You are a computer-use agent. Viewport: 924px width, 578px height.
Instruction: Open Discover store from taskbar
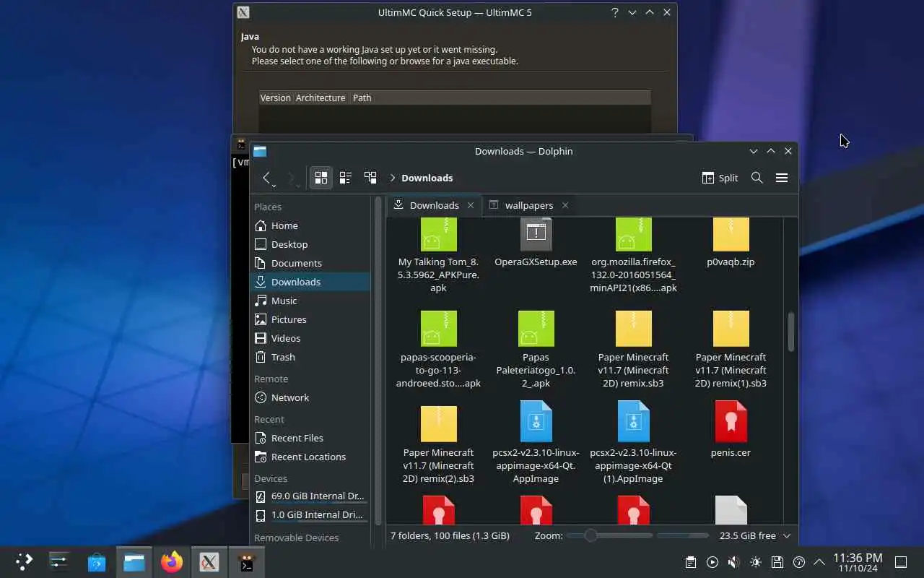[x=97, y=562]
